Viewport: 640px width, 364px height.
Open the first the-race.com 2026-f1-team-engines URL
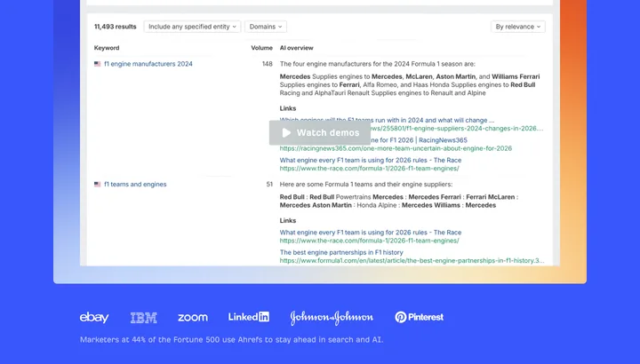tap(369, 169)
